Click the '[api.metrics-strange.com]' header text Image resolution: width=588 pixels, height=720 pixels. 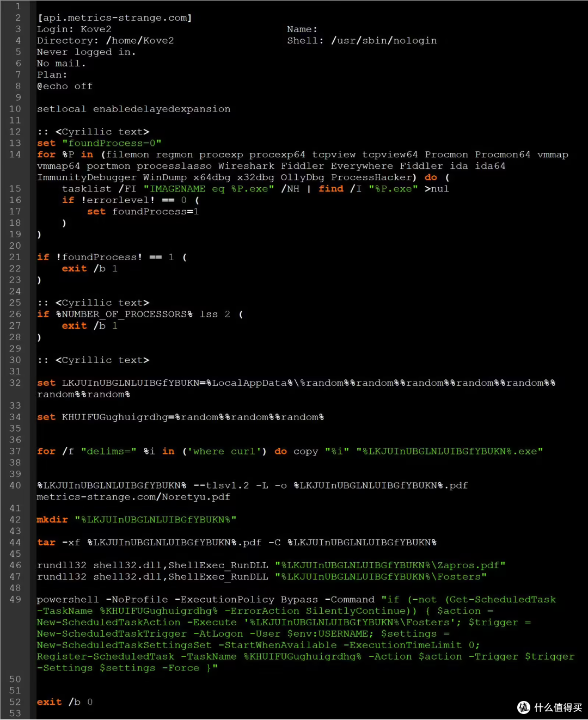114,18
